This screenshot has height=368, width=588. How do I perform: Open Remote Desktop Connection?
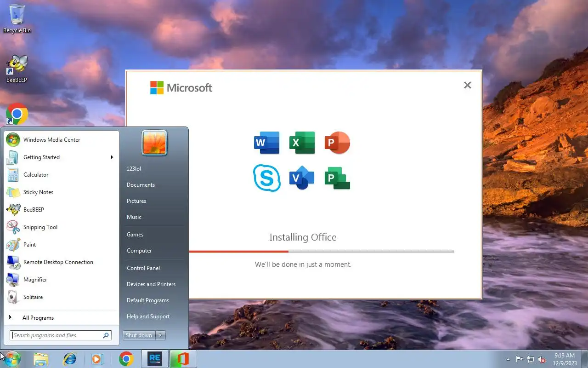click(62, 262)
